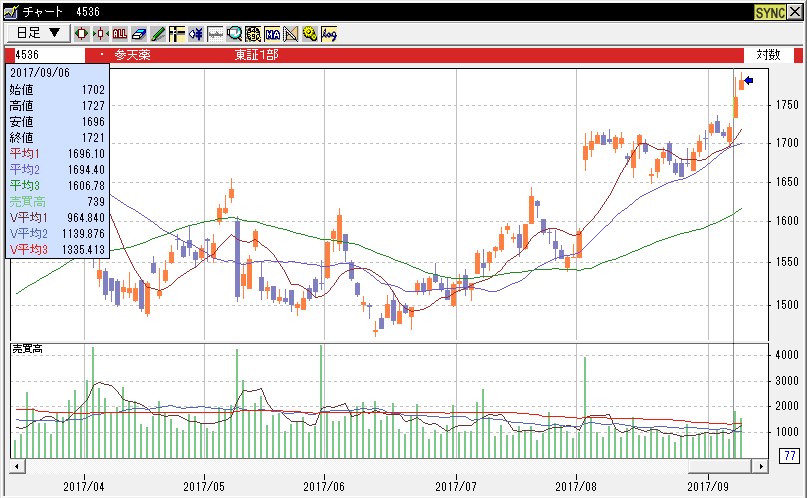Viewport: 807px width, 498px height.
Task: Toggle the log scale icon
Action: [x=329, y=33]
